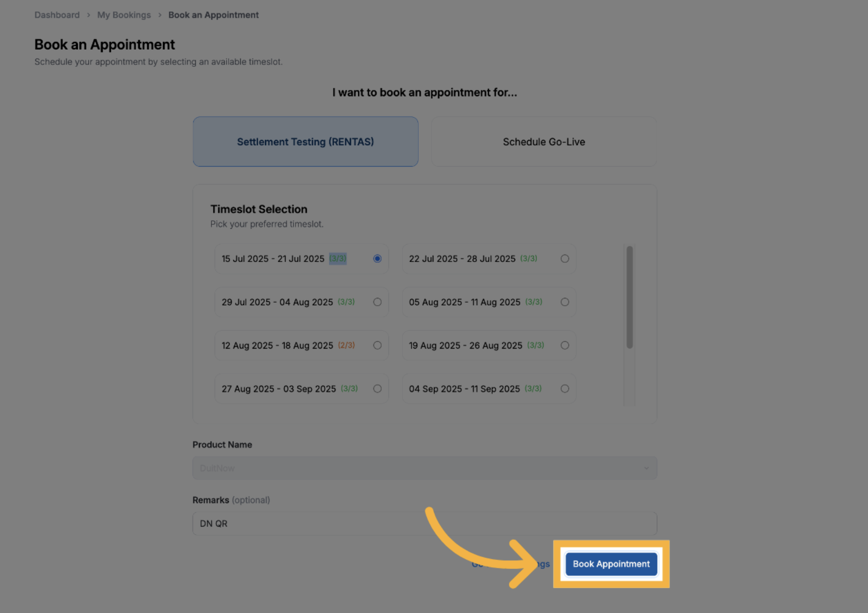Pick the 19 Aug 2025 - 26 Aug 2025 timeslot

(x=564, y=345)
